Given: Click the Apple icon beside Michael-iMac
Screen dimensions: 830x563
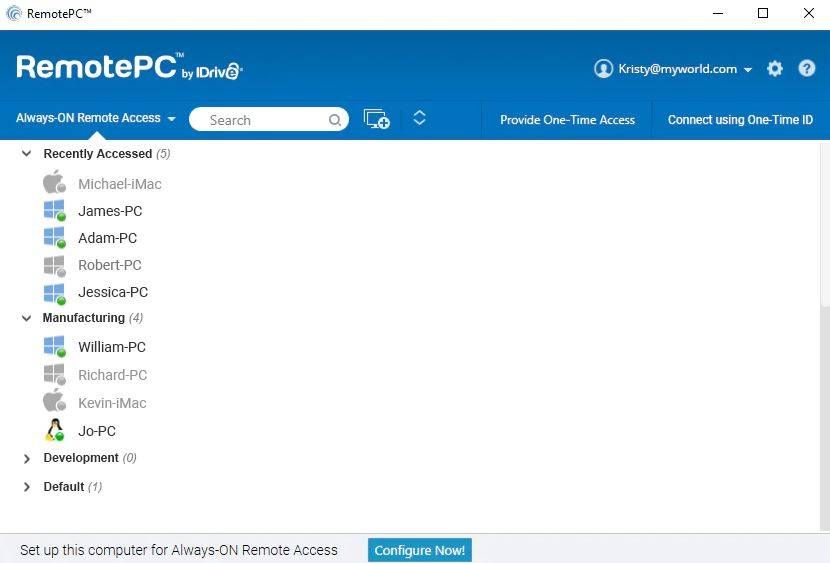Looking at the screenshot, I should click(x=55, y=183).
